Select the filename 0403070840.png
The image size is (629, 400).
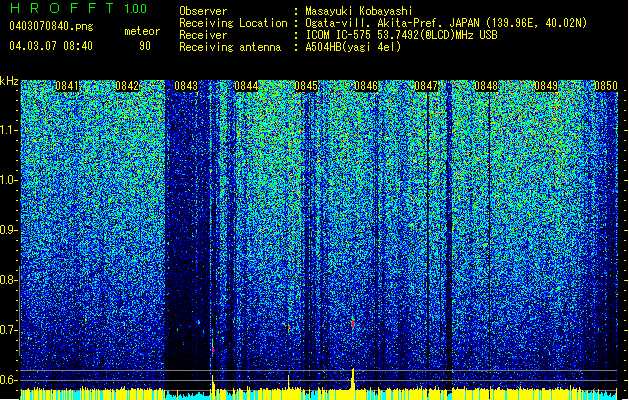(x=51, y=26)
